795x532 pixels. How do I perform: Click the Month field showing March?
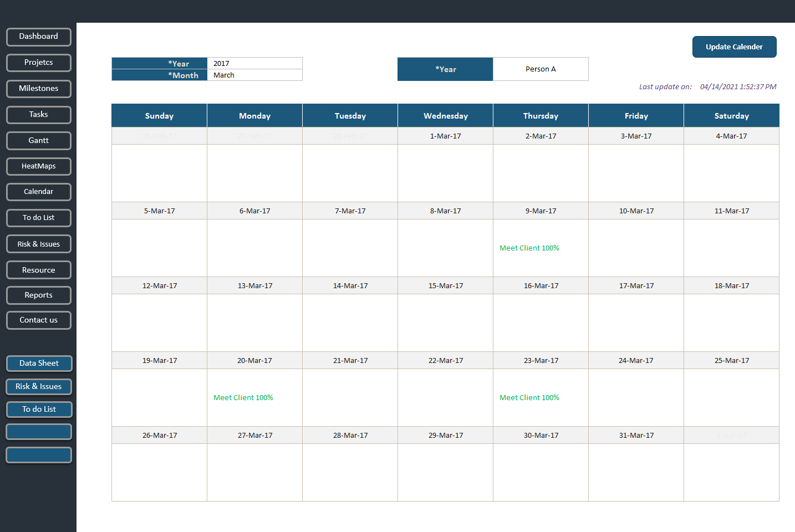pyautogui.click(x=254, y=75)
